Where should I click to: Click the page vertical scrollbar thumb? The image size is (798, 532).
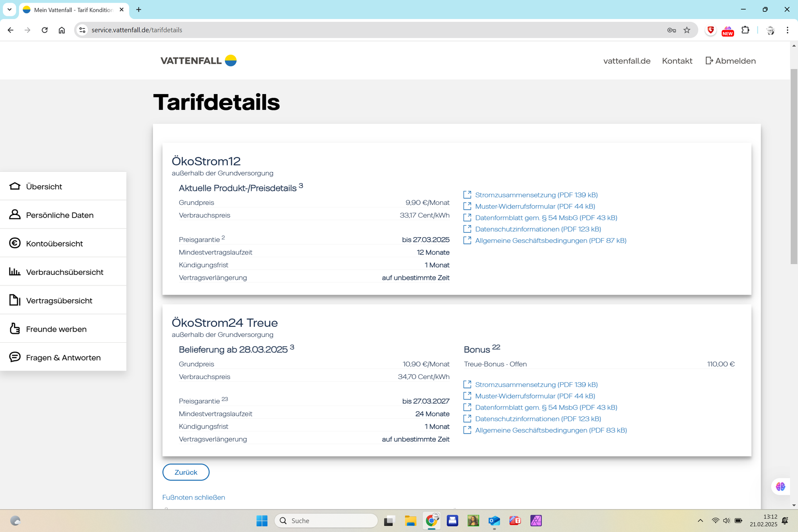(x=794, y=166)
